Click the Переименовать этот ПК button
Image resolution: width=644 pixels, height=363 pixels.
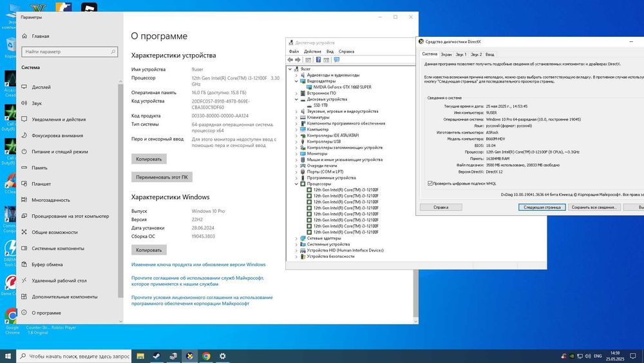tap(162, 177)
